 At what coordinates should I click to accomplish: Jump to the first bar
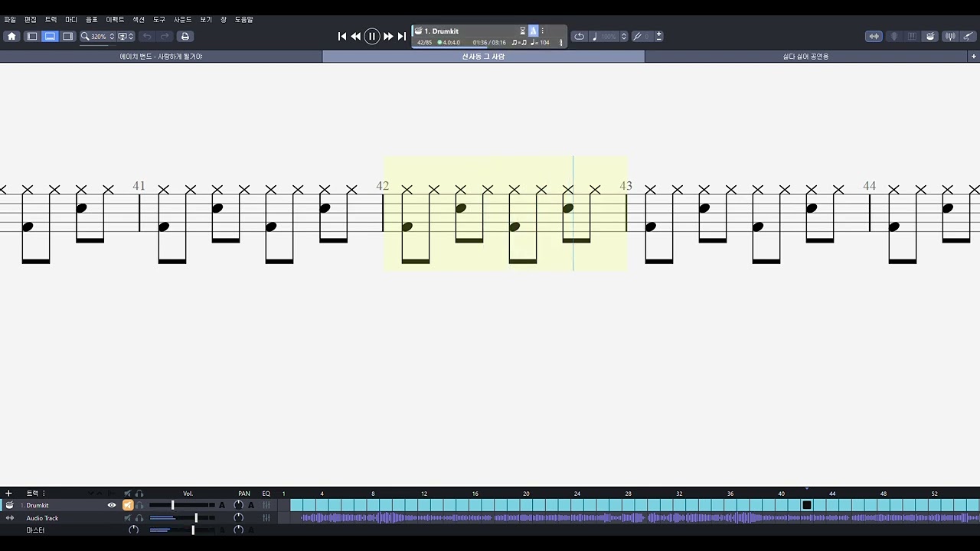[342, 36]
